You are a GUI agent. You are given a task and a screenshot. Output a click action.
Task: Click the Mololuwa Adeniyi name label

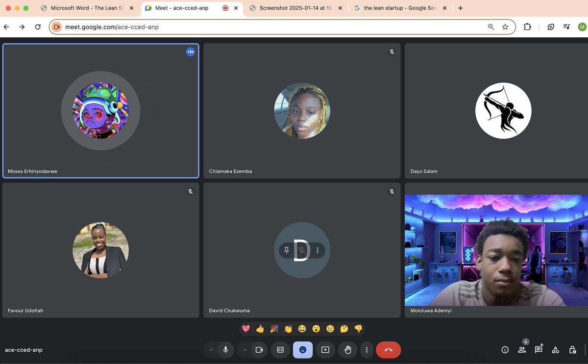[x=431, y=311]
